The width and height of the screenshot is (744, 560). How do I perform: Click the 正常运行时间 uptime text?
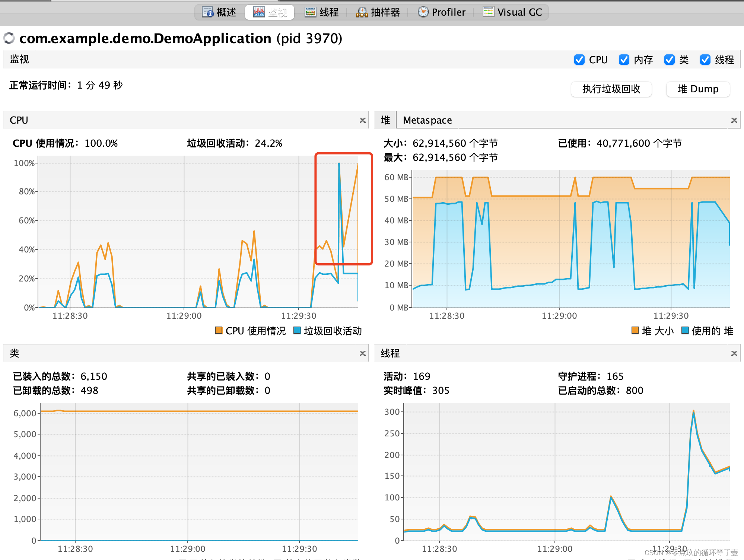66,85
